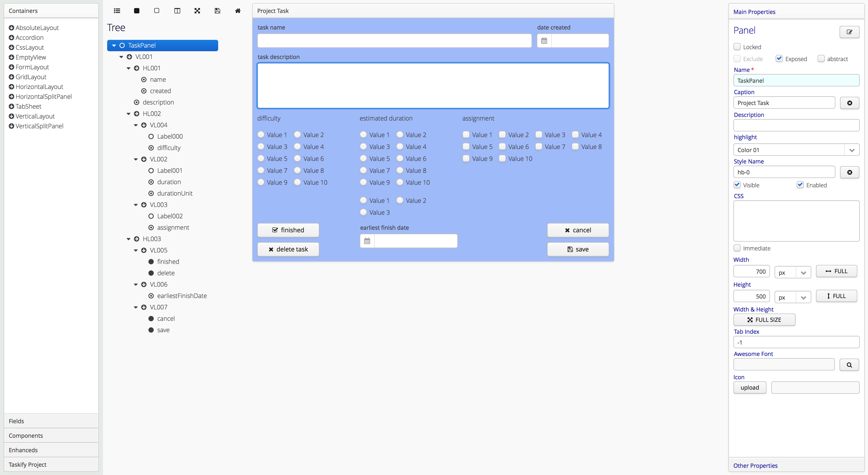This screenshot has width=868, height=475.
Task: Uncheck the Exposed checkbox
Action: [x=779, y=59]
